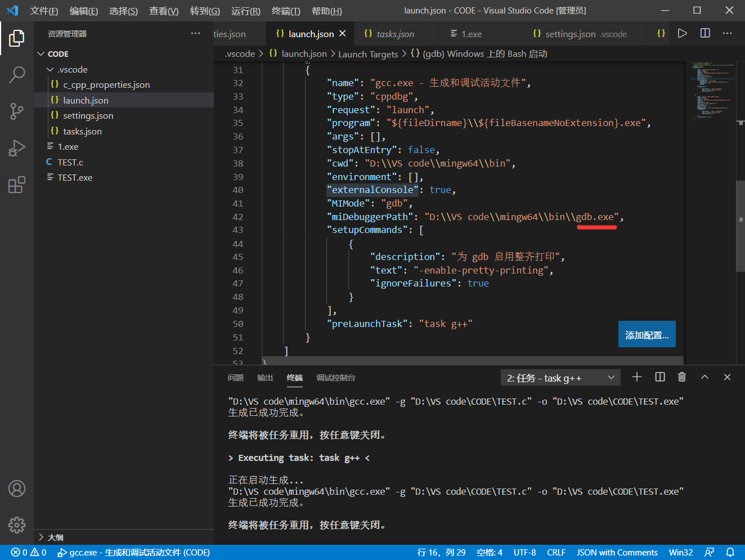Click the .vscode breadcrumb segment

(x=240, y=54)
